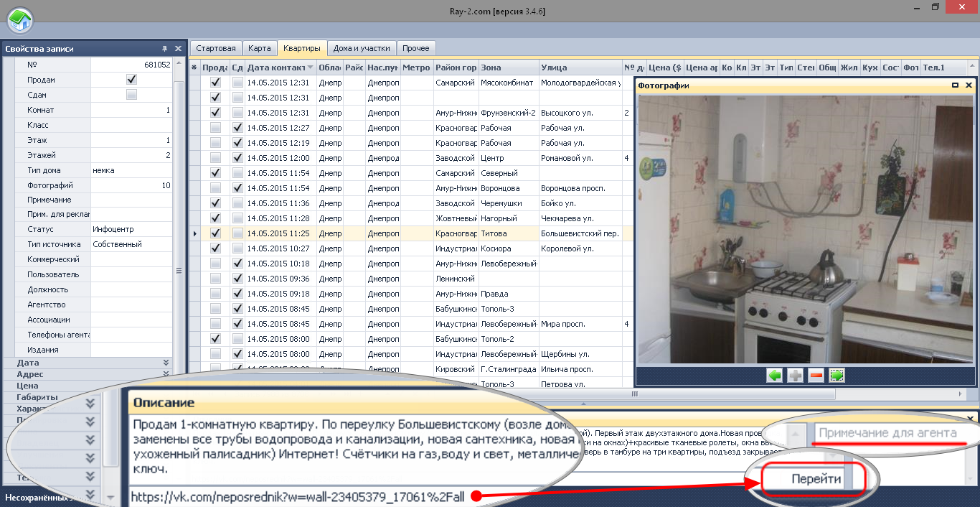Toggle Сдам checkbox in 12:27 Рабочая row
The image size is (980, 507).
237,128
